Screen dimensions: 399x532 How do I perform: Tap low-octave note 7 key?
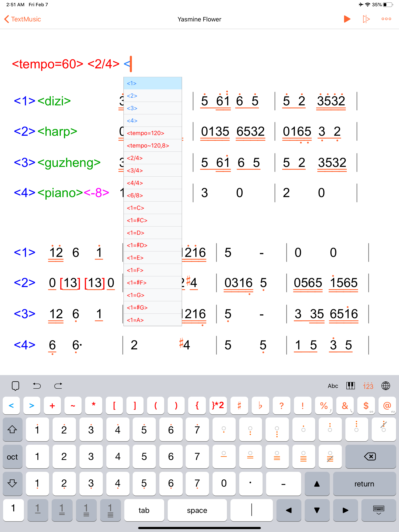click(197, 484)
